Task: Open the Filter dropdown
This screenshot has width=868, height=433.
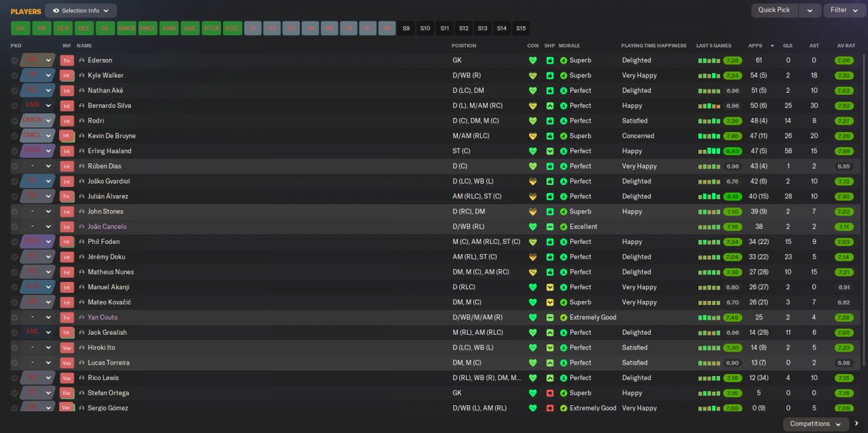Action: tap(845, 10)
